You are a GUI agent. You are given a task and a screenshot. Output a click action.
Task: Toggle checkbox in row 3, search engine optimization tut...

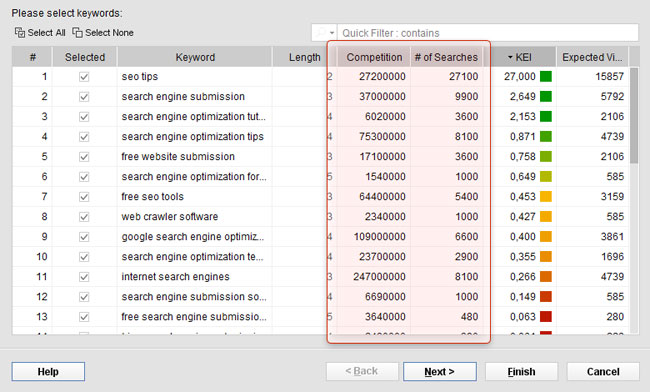[x=84, y=117]
